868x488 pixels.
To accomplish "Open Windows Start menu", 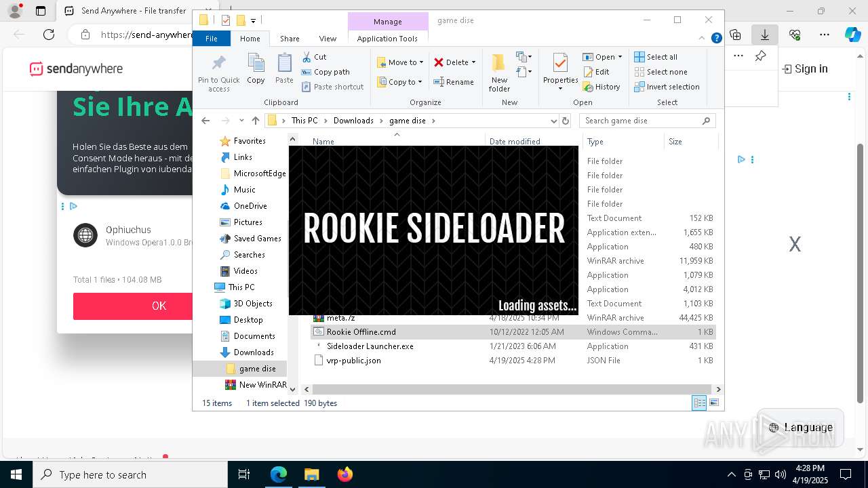I will click(x=16, y=474).
